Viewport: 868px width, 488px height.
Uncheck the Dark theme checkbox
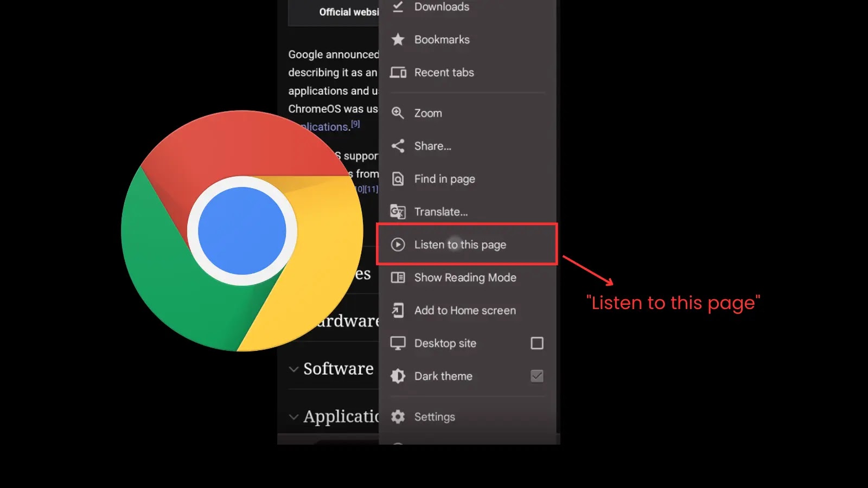[x=537, y=376]
